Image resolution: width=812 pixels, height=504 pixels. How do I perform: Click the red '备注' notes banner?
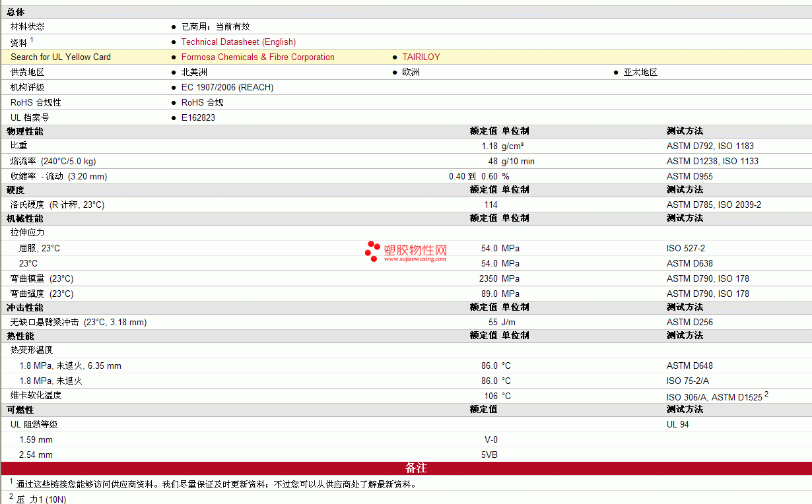(x=406, y=468)
